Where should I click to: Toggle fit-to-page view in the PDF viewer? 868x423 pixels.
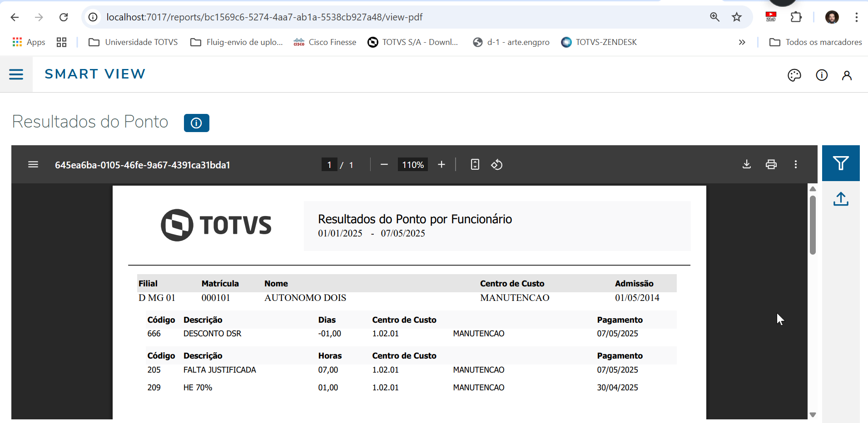[475, 164]
